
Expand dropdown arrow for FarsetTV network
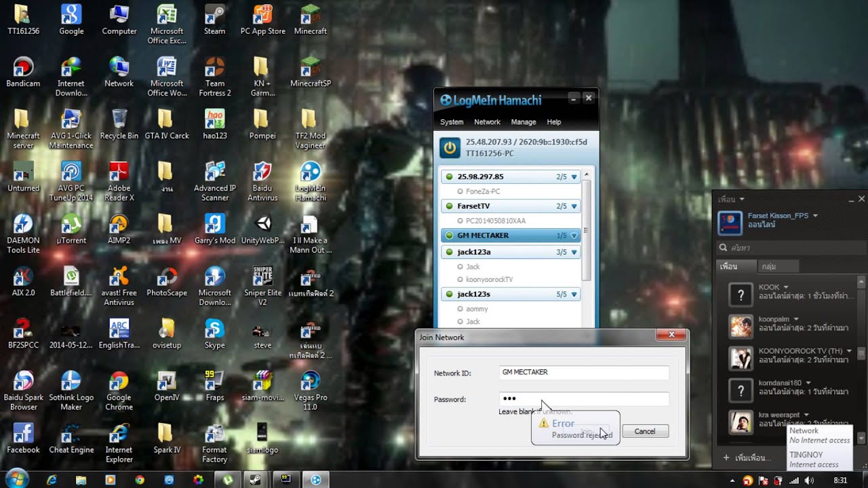(574, 206)
